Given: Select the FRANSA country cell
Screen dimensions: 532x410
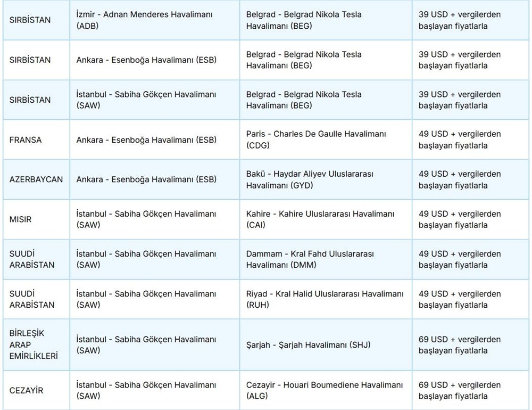Looking at the screenshot, I should (x=36, y=140).
